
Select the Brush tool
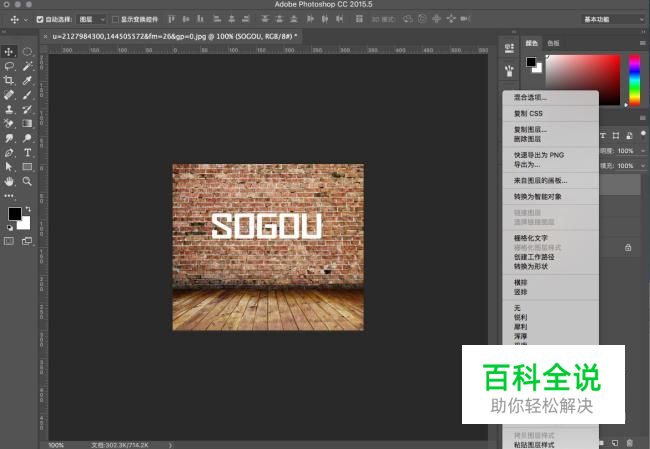pos(27,95)
